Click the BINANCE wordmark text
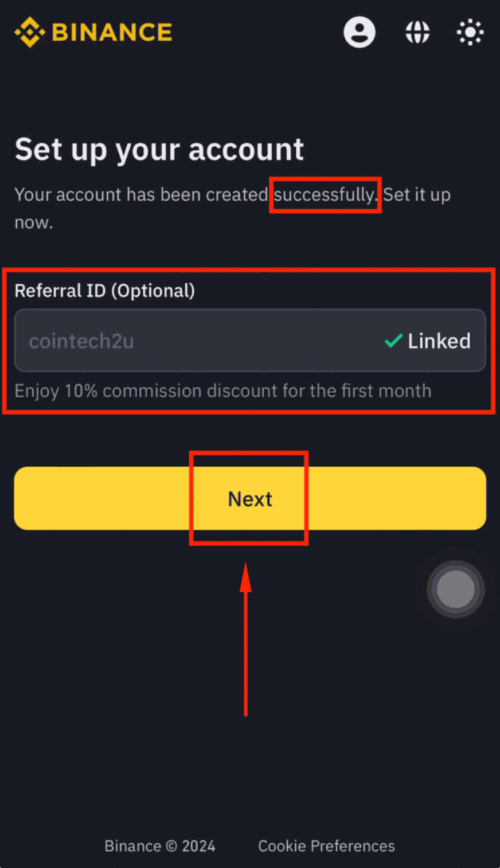Image resolution: width=500 pixels, height=868 pixels. coord(112,33)
